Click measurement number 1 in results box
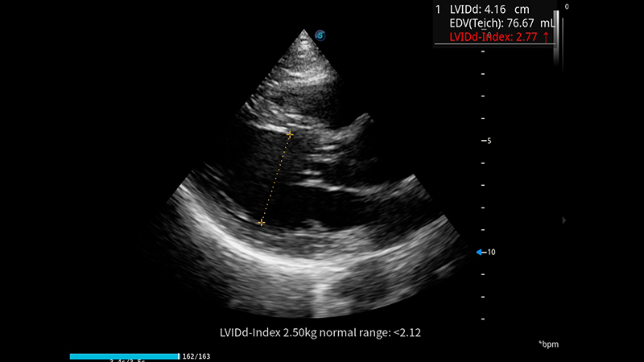This screenshot has height=362, width=644. click(438, 10)
